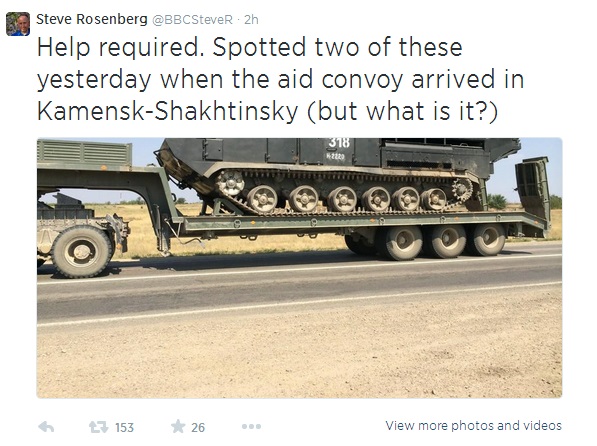View the 153 retweets count
Screen dimensions: 597x446
(125, 428)
